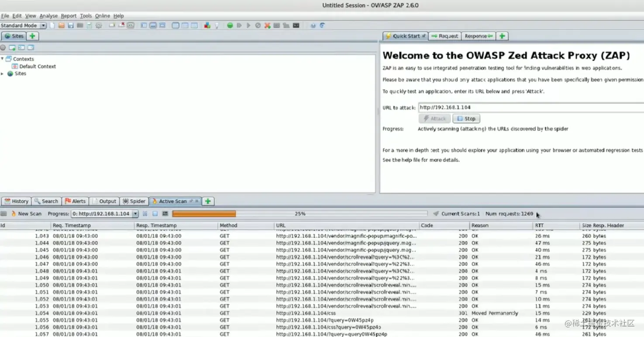The width and height of the screenshot is (644, 337).
Task: Sort by Method column header
Action: click(x=246, y=226)
